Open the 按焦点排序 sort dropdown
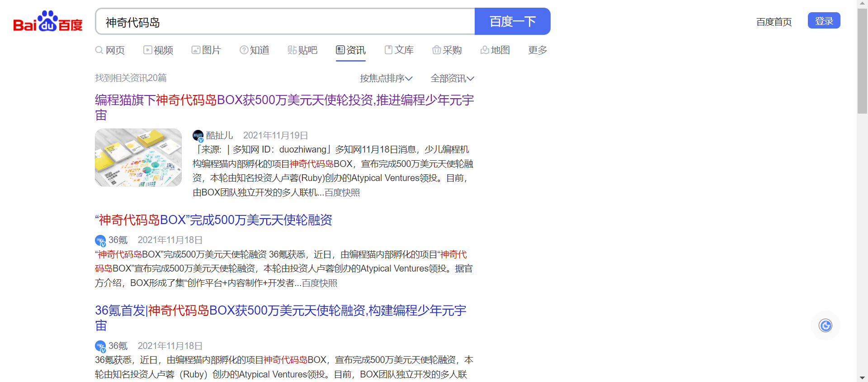Screen dimensions: 868x382 386,78
